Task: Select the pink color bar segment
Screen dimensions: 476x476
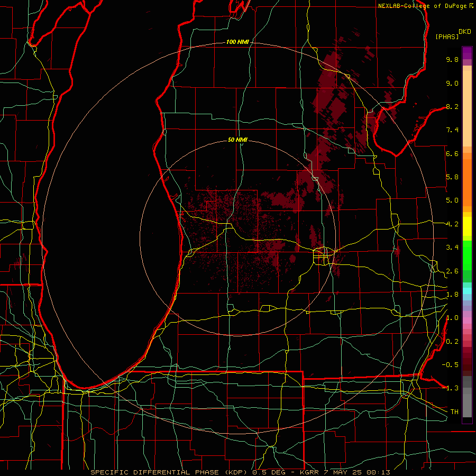Action: 467,321
